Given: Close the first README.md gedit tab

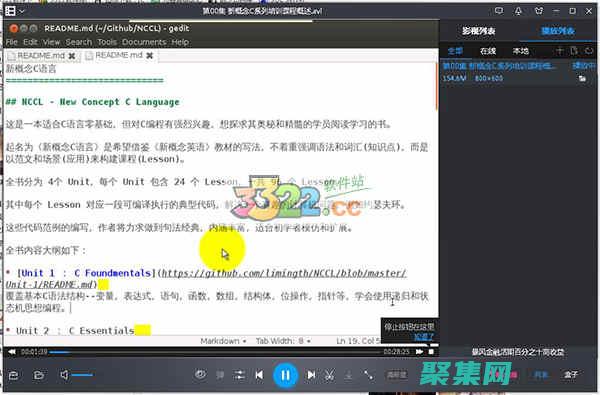Looking at the screenshot, I should (72, 56).
